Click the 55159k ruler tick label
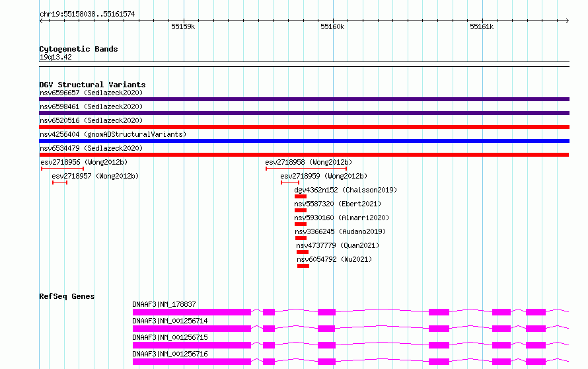 (x=183, y=26)
